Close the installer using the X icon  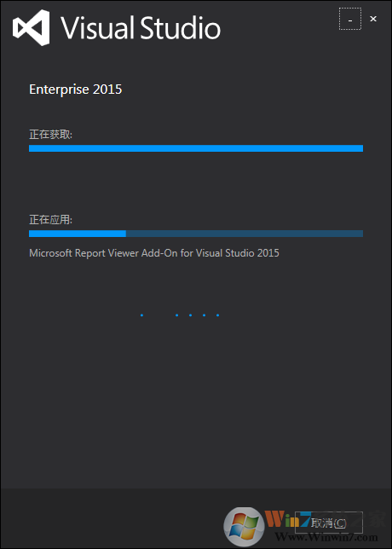pos(373,19)
